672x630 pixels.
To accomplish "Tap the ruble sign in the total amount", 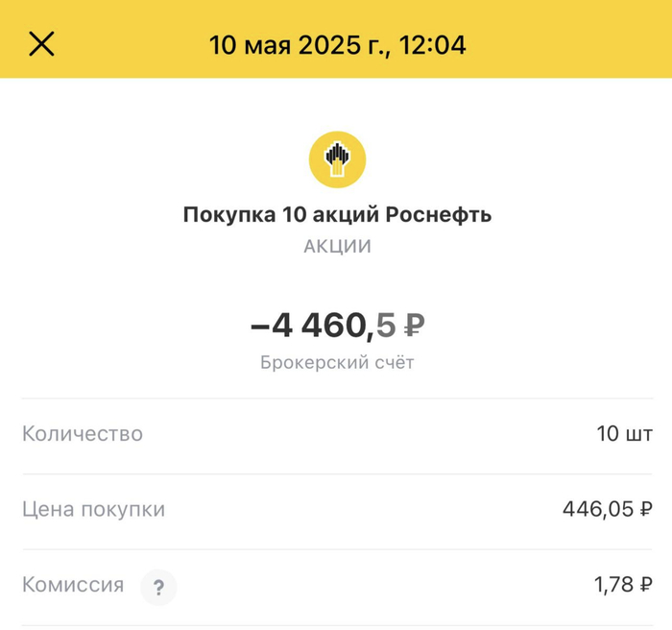I will tap(413, 327).
